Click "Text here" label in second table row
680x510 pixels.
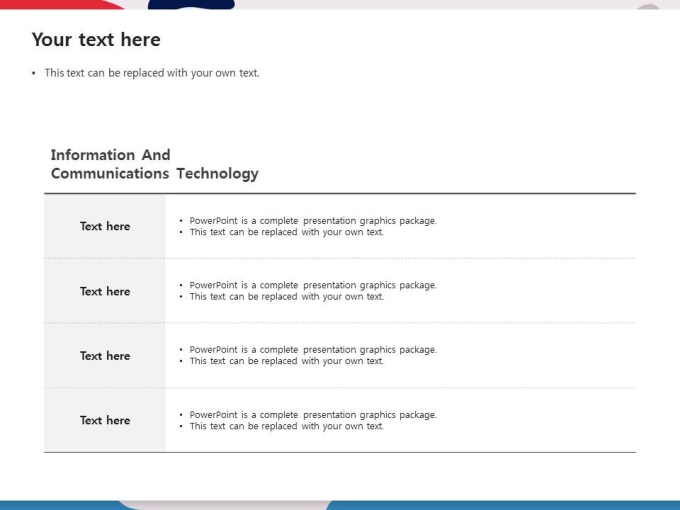point(105,291)
